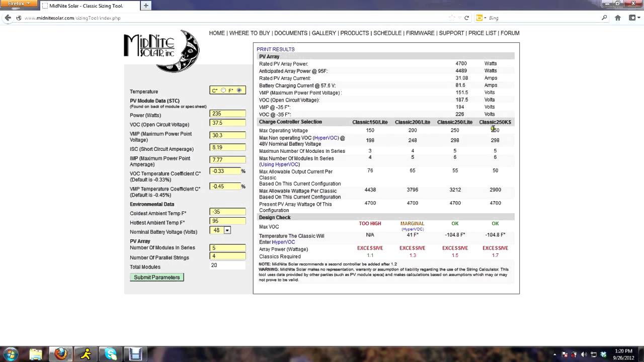Select the C° temperature radio button
Viewport: 644px width, 362px height.
(223, 90)
